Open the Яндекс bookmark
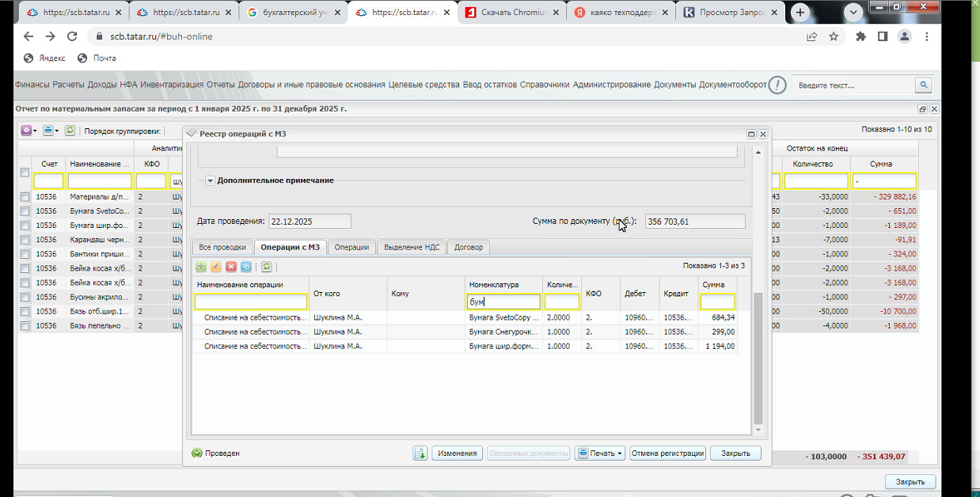 44,58
